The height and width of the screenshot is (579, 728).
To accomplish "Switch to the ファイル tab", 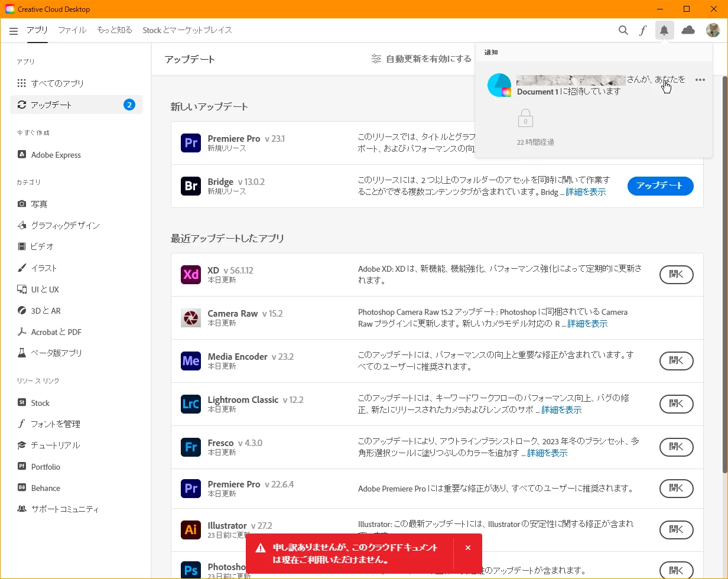I will (x=72, y=30).
